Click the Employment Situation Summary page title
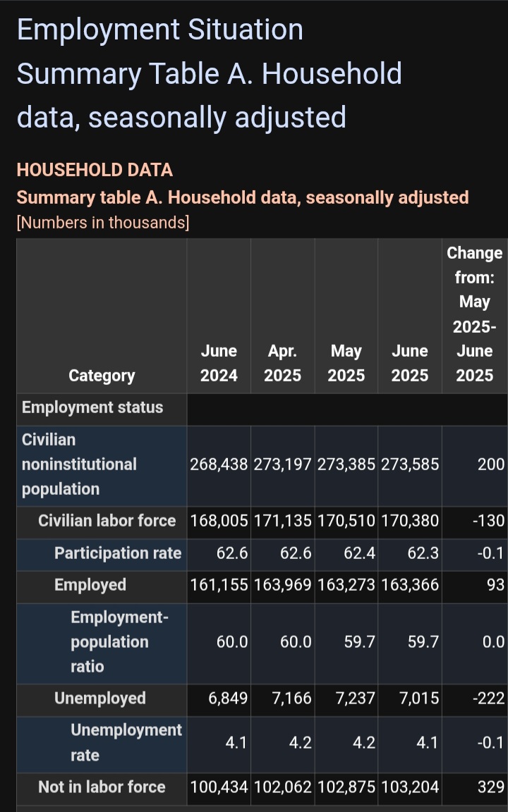The width and height of the screenshot is (508, 812). tap(210, 73)
